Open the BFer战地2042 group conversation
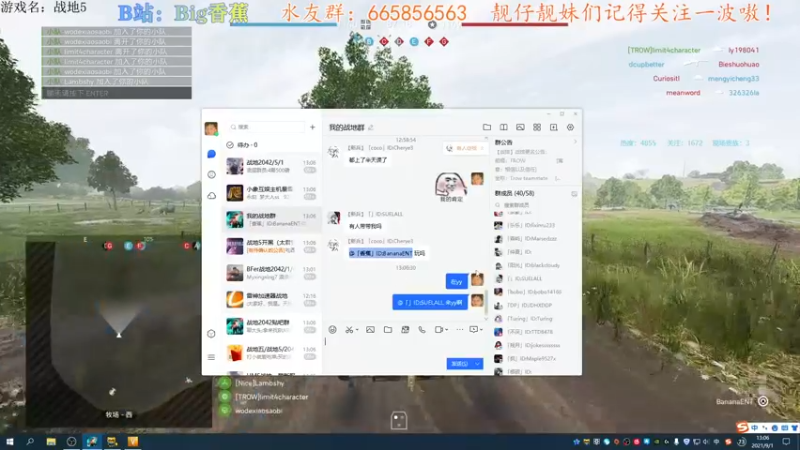The height and width of the screenshot is (450, 800). tap(272, 272)
